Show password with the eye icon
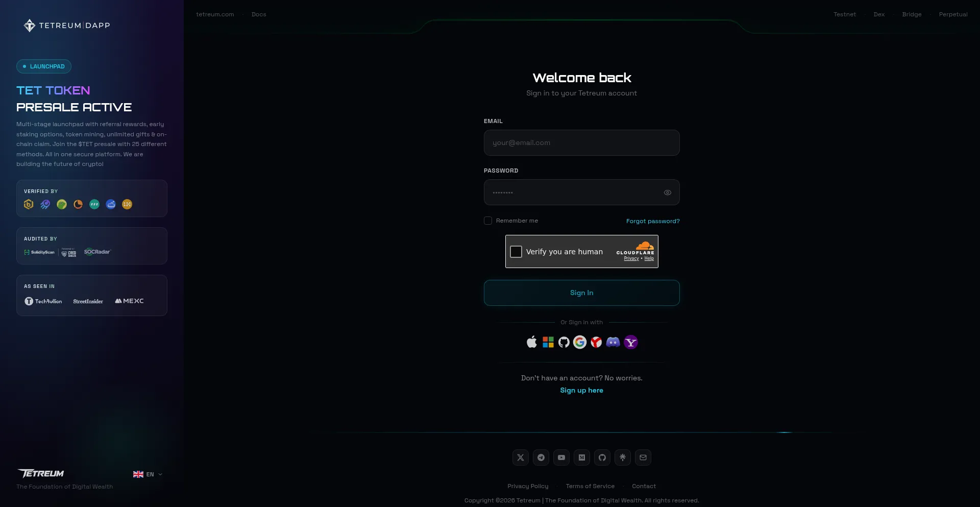 [x=668, y=192]
